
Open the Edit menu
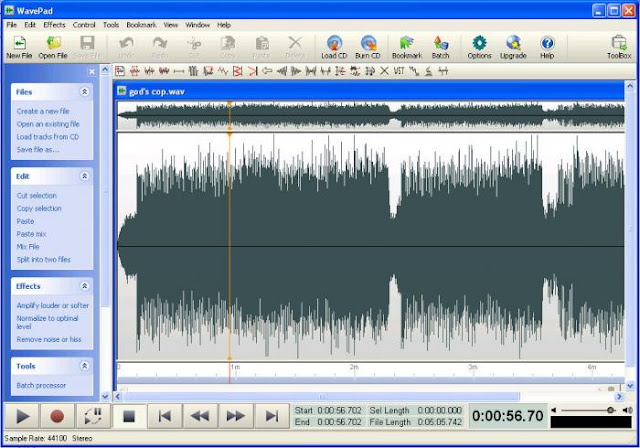pyautogui.click(x=30, y=25)
